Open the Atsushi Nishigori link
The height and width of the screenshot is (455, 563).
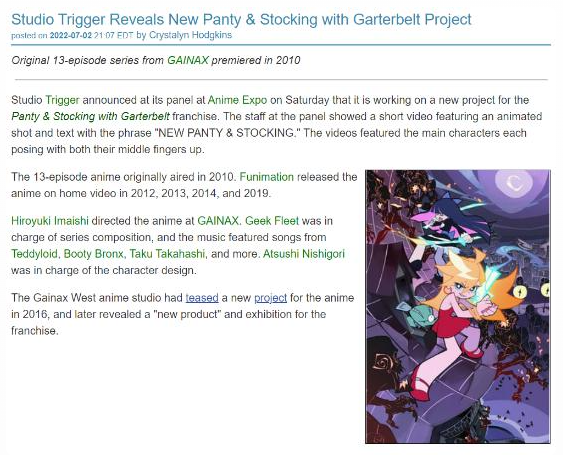304,254
